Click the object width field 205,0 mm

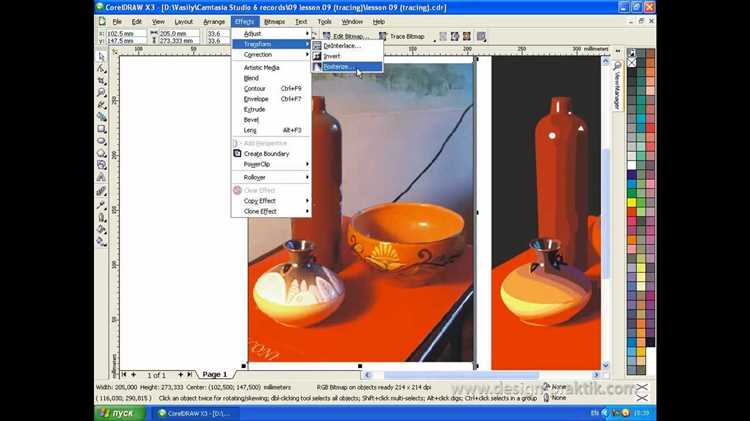(178, 33)
